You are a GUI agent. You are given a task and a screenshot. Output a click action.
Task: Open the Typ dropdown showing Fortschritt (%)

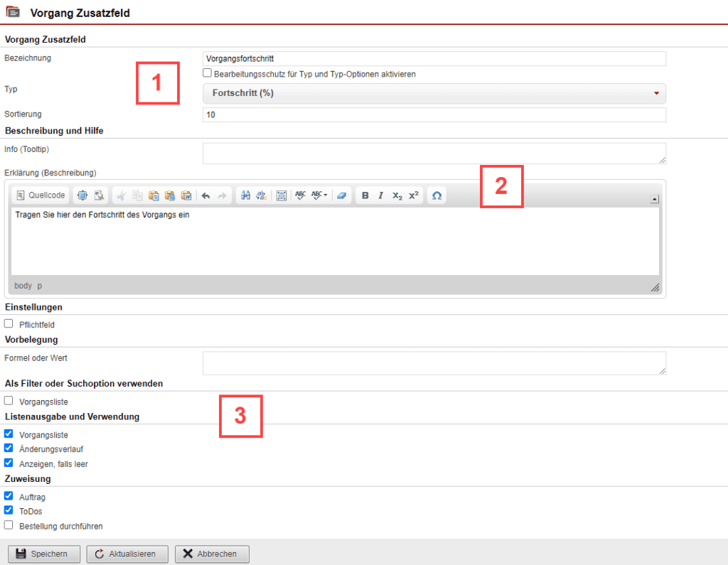click(x=434, y=93)
